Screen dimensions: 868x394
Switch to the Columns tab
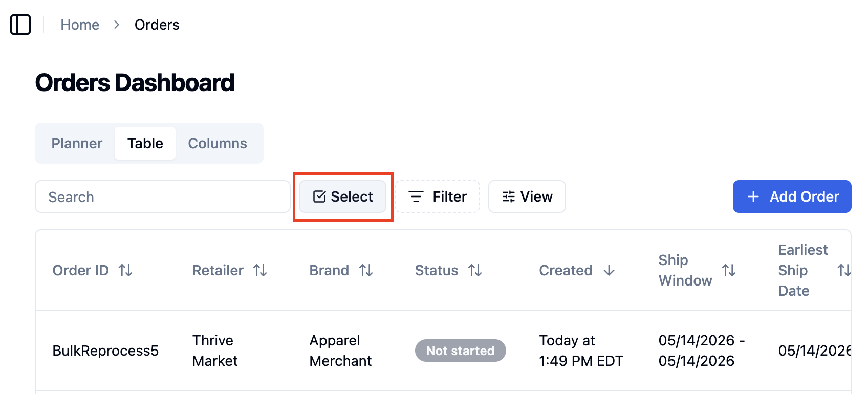(x=218, y=143)
